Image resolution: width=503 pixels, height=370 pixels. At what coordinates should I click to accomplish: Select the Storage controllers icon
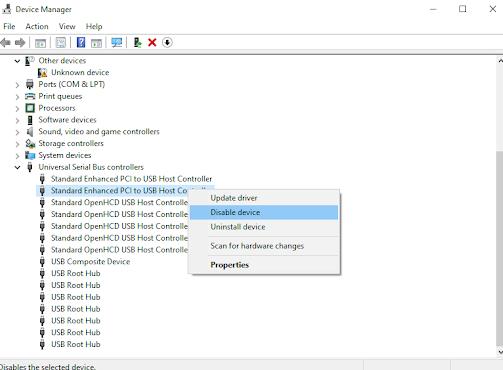(30, 143)
